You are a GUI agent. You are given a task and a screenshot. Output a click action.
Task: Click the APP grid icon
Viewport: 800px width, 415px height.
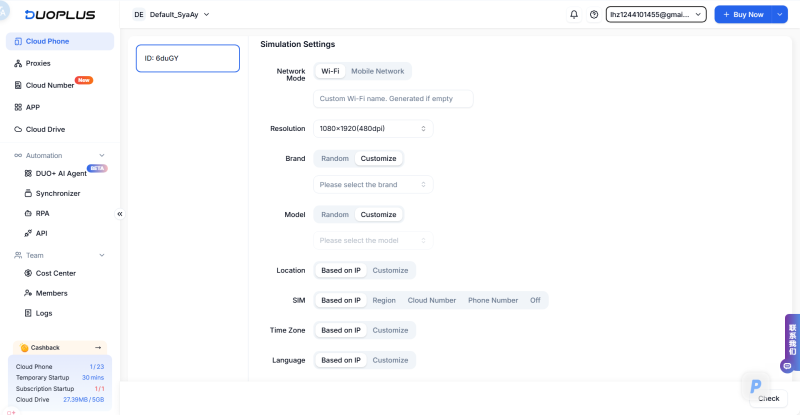(x=18, y=107)
